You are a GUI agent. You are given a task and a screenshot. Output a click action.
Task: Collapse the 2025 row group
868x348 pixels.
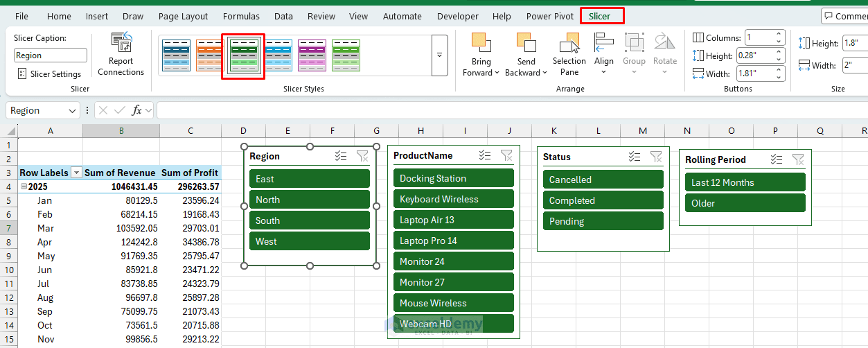pos(24,186)
